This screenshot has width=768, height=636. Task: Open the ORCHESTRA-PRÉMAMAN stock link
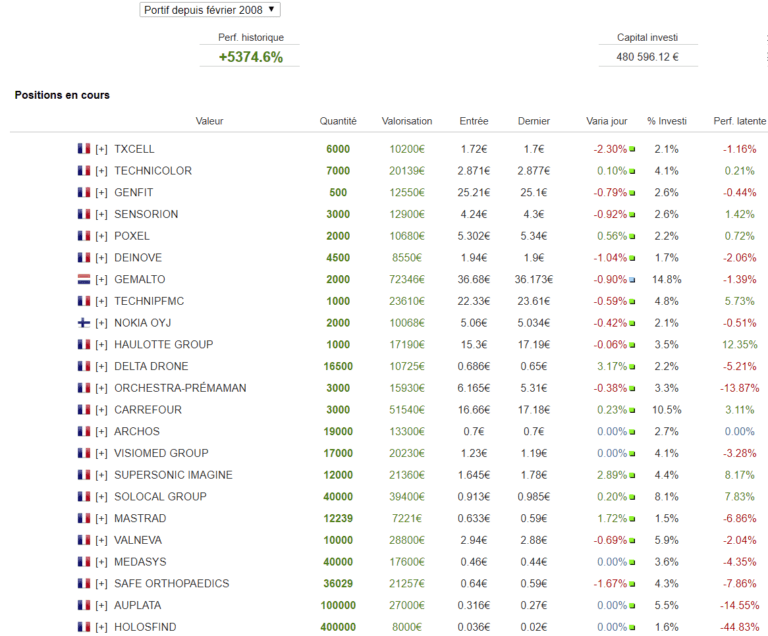180,388
